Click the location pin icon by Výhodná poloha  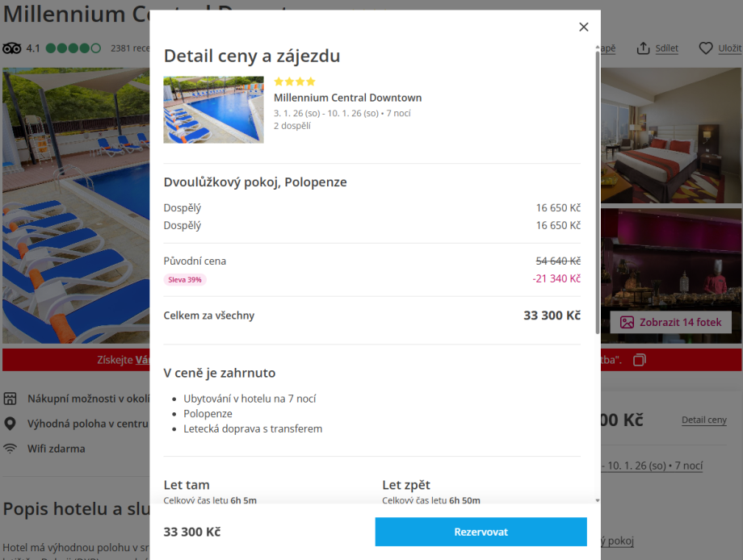10,424
